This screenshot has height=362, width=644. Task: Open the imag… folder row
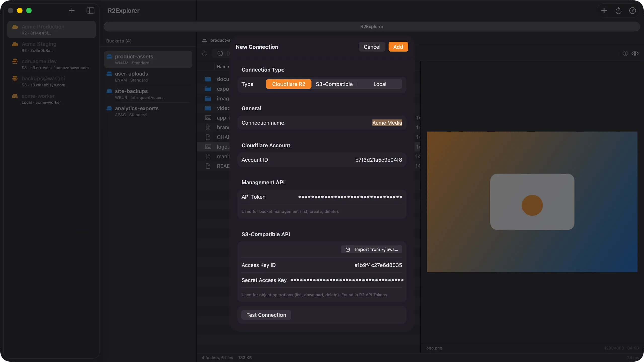click(213, 99)
